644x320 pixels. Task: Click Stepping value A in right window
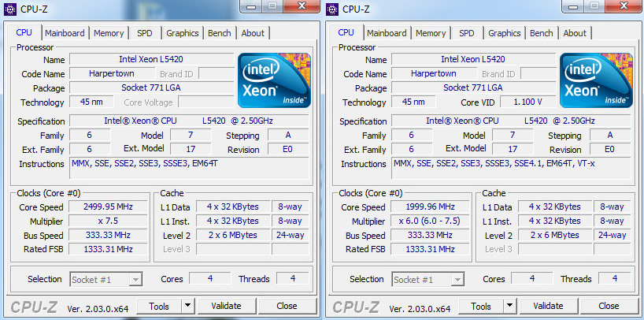[610, 136]
